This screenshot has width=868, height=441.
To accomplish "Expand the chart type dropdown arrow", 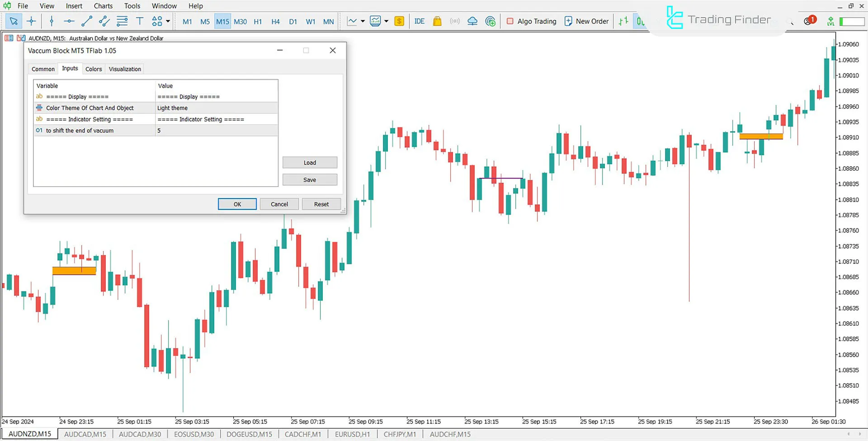I will [x=363, y=21].
